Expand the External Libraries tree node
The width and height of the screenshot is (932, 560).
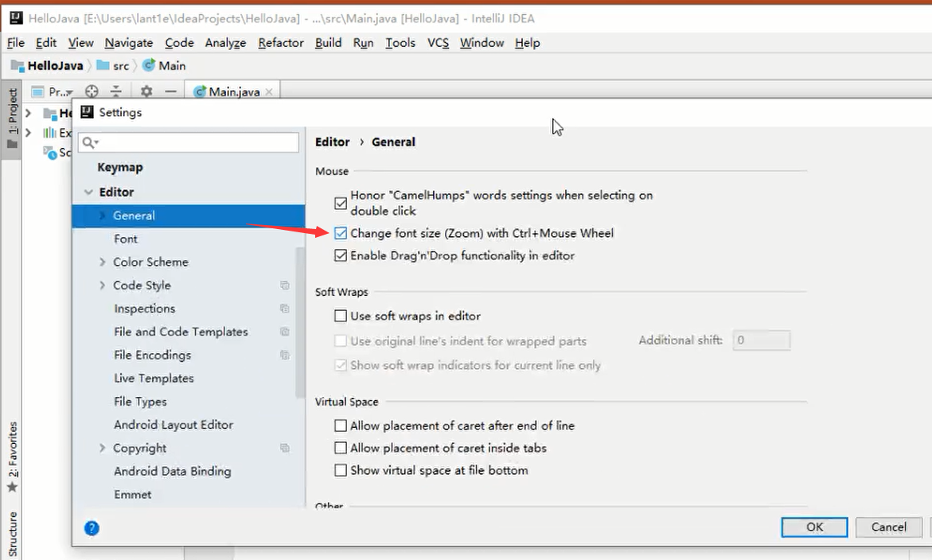coord(28,132)
